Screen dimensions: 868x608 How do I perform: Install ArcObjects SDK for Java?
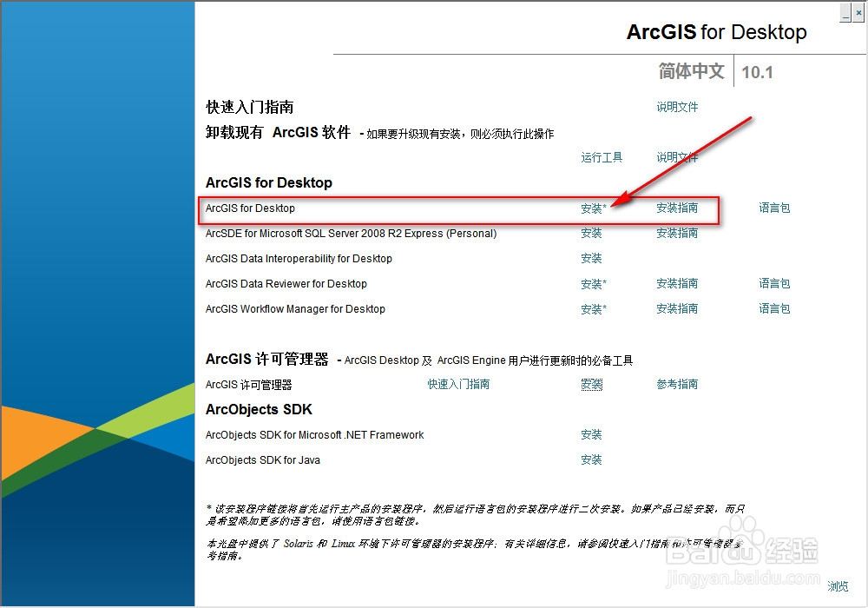pos(591,459)
